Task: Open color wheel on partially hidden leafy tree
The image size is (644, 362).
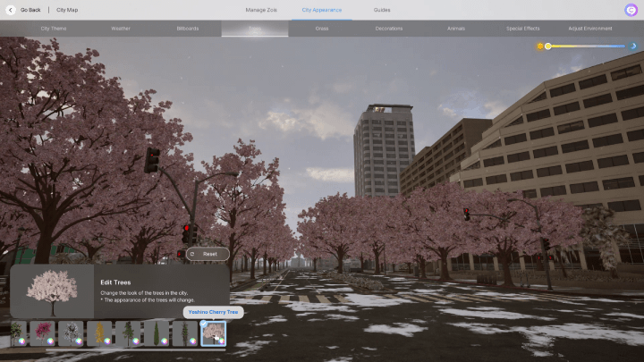Action: coord(21,341)
